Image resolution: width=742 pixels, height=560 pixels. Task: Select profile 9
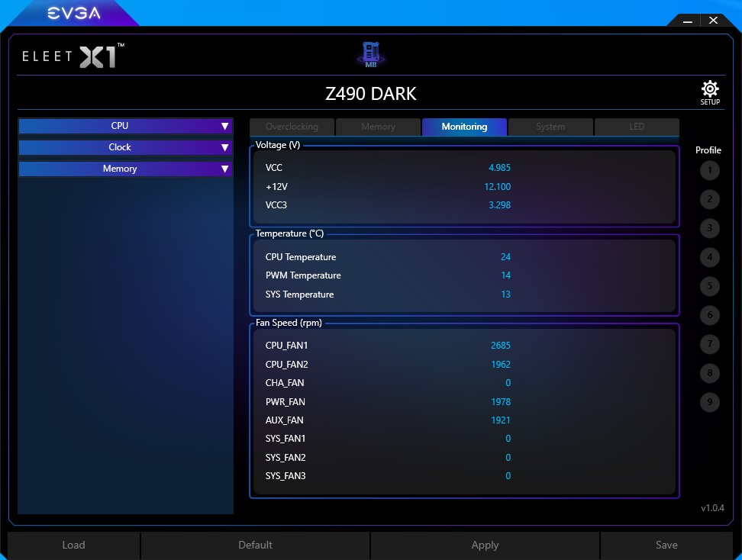click(x=709, y=402)
